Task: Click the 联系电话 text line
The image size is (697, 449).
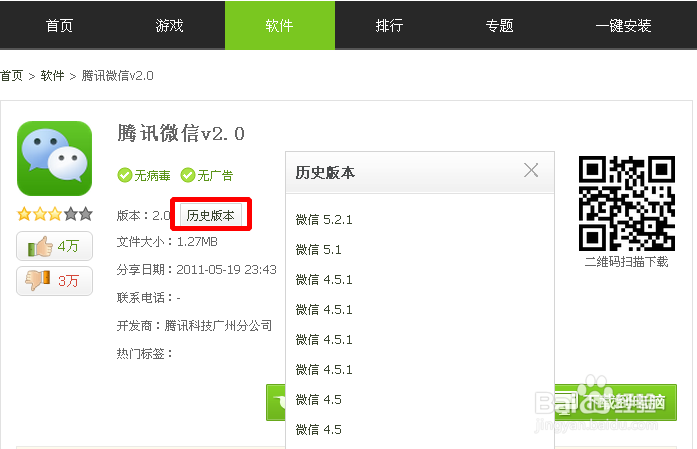Action: pos(148,297)
